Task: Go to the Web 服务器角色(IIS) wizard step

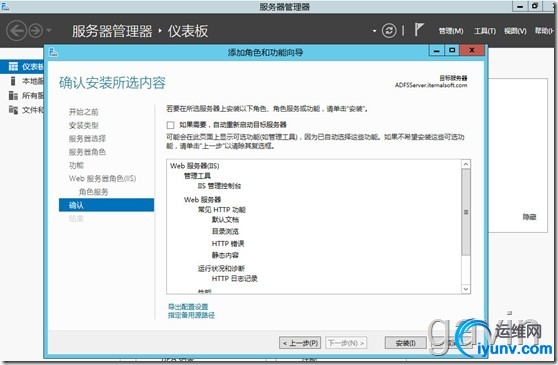Action: pyautogui.click(x=102, y=179)
